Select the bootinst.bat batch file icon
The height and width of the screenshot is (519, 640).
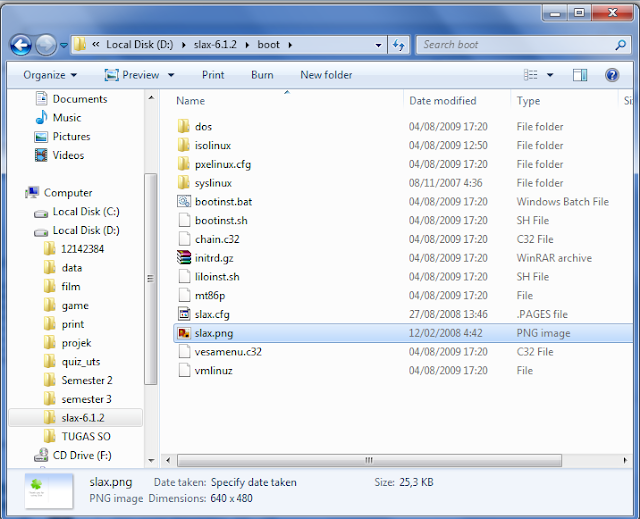pyautogui.click(x=184, y=201)
